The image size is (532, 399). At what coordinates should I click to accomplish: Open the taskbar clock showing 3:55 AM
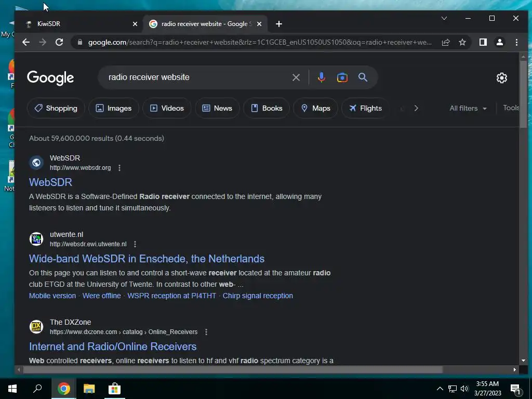[x=487, y=389]
